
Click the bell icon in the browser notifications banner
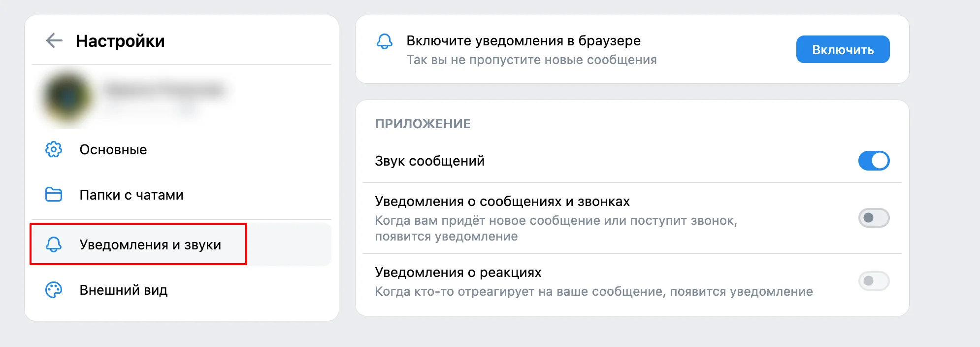(385, 41)
